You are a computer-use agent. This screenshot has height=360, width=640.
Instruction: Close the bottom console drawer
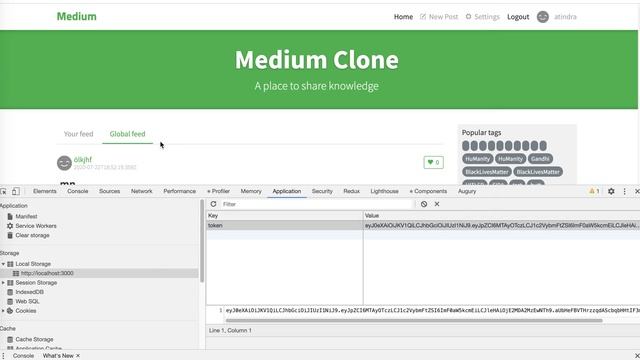click(x=637, y=356)
